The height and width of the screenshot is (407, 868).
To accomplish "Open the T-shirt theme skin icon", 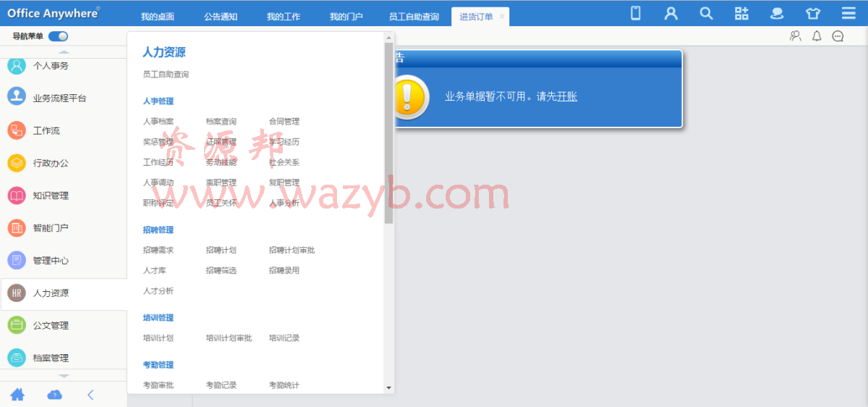I will coord(813,13).
